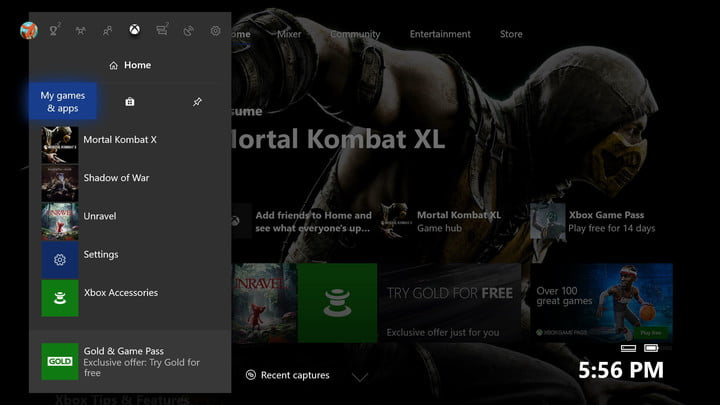Check the controller battery icon
The width and height of the screenshot is (720, 405).
651,348
